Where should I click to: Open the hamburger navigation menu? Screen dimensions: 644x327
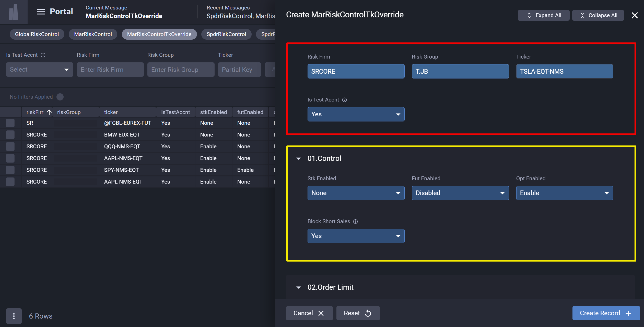pos(41,12)
